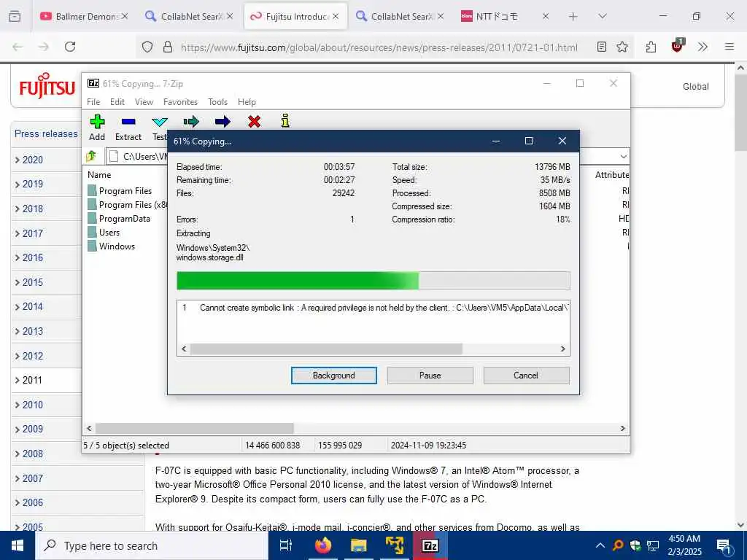Viewport: 747px width, 560px height.
Task: Click the Fujitsu logo
Action: 47,86
